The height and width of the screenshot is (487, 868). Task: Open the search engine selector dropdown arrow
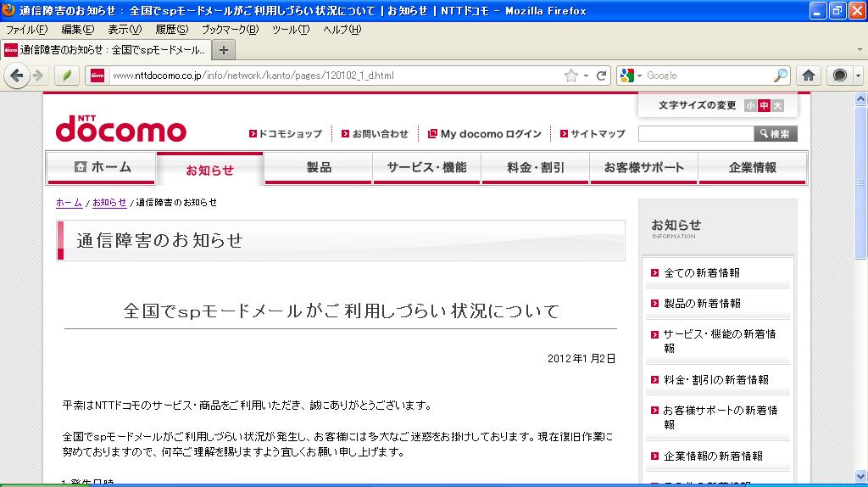[x=639, y=76]
